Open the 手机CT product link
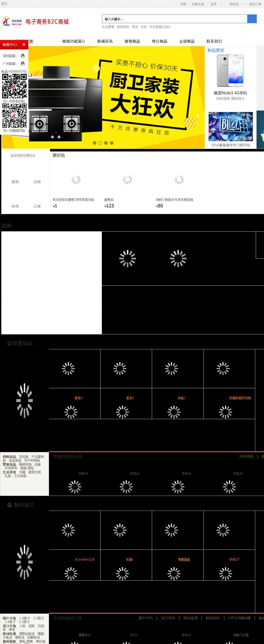264x644 pixels. (x=234, y=560)
